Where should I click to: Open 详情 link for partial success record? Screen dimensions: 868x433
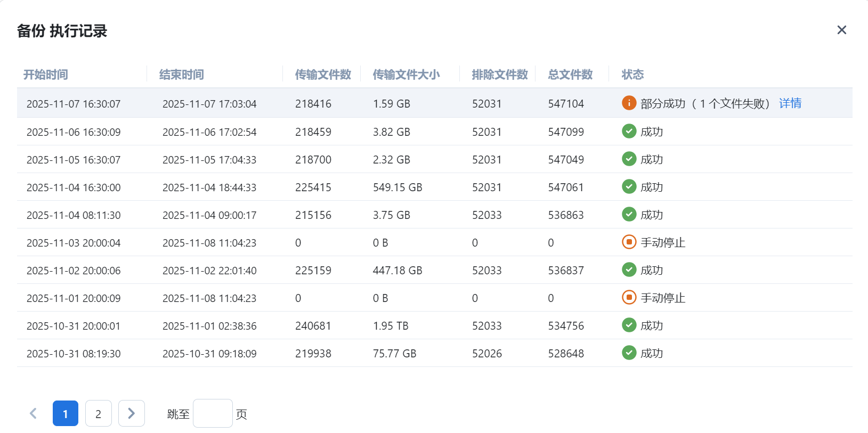pyautogui.click(x=790, y=103)
